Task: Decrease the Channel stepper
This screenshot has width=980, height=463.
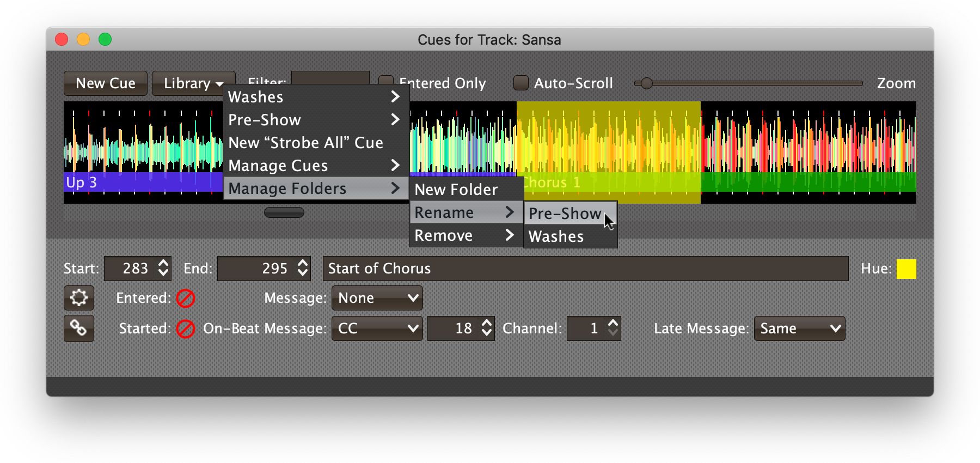Action: [x=613, y=334]
